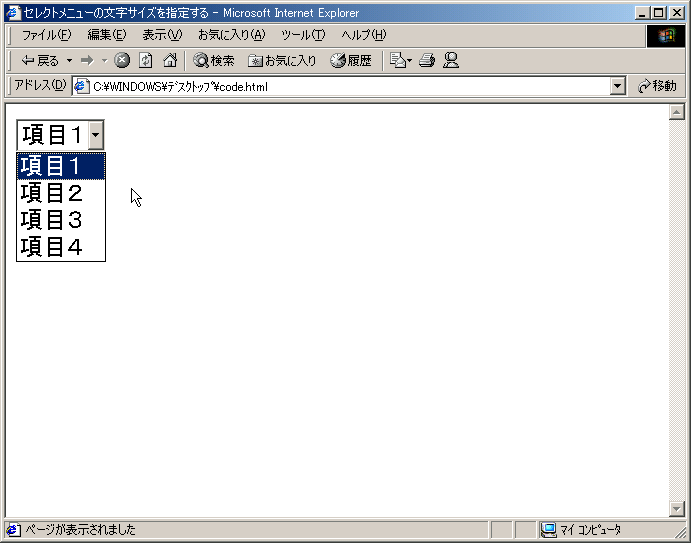
Task: Click the アドレス(D) label
Action: (x=40, y=85)
